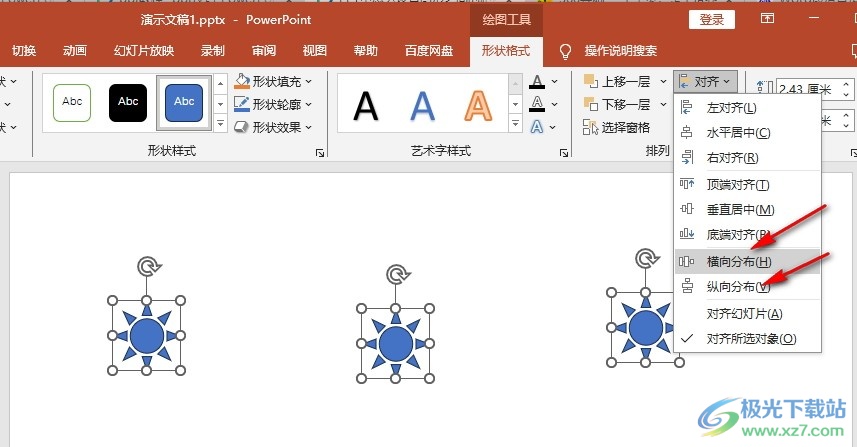857x447 pixels.
Task: Click the align (对齐) button
Action: coord(705,81)
